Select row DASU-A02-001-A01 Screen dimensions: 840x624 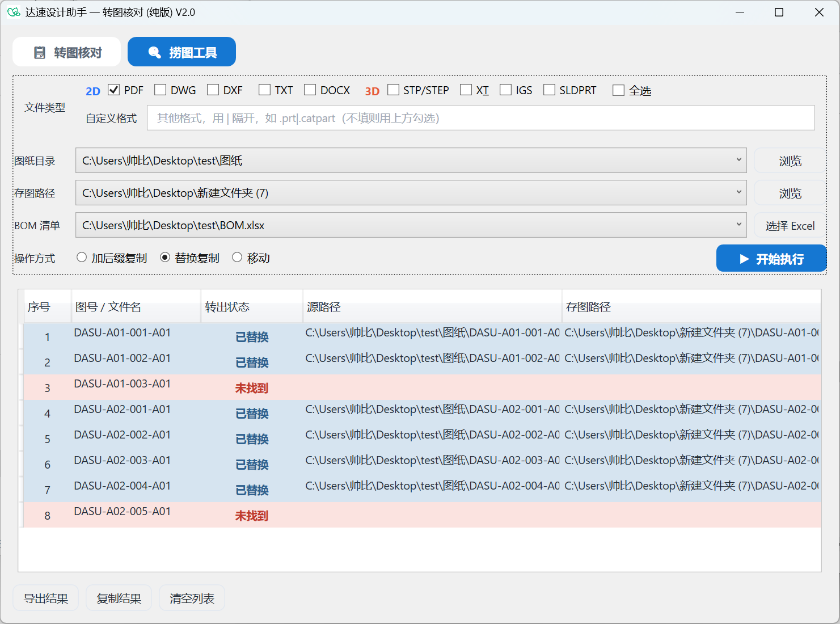[422, 413]
